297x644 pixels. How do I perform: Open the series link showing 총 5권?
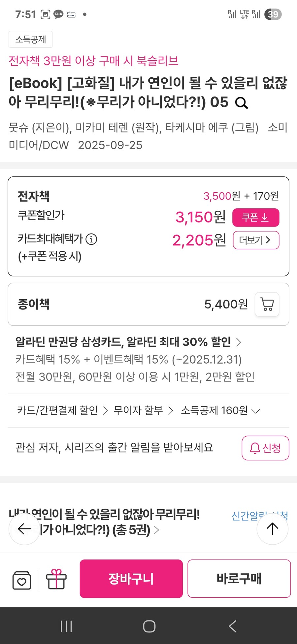[x=109, y=522]
